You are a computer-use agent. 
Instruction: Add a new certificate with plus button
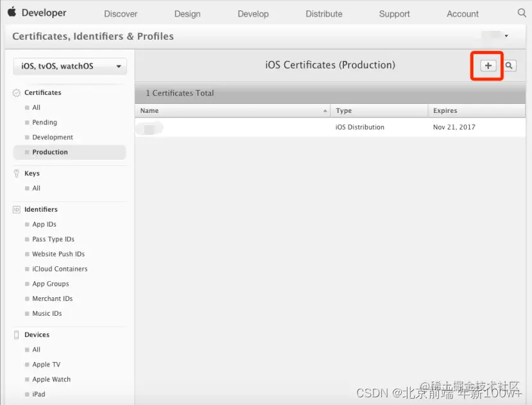click(488, 65)
